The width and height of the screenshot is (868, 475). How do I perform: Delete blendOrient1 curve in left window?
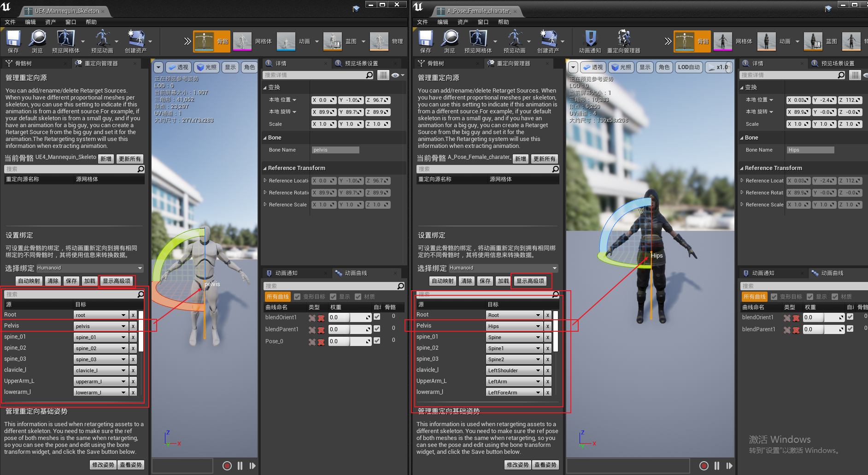[321, 318]
